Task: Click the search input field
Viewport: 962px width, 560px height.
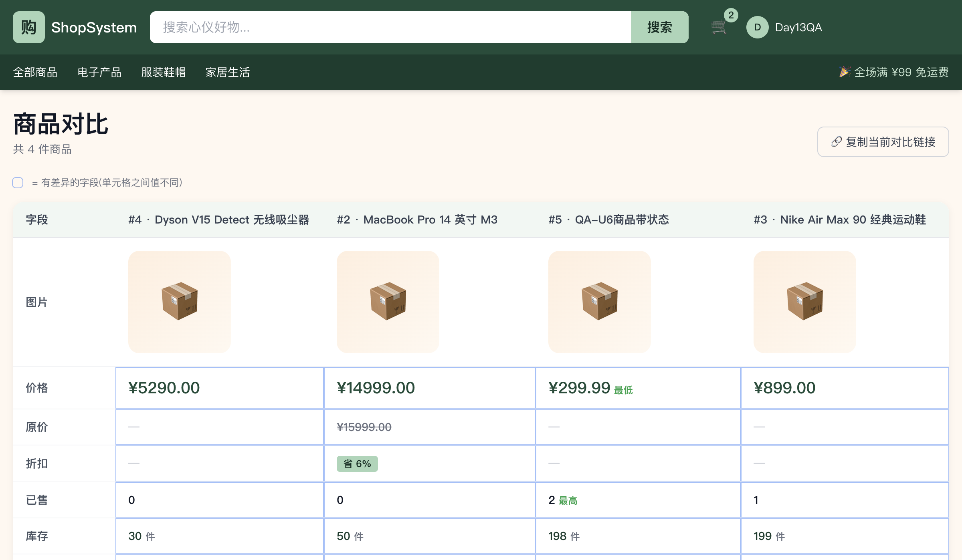Action: [x=390, y=27]
